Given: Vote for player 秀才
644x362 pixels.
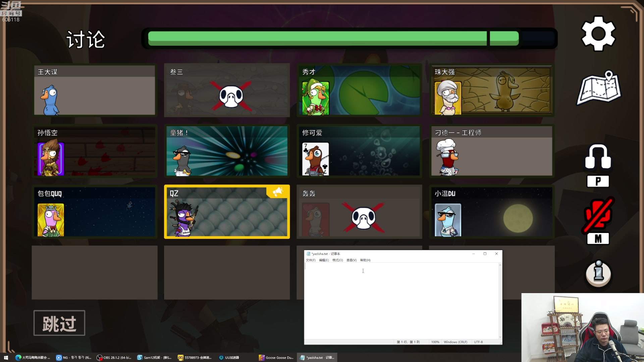Looking at the screenshot, I should (359, 90).
